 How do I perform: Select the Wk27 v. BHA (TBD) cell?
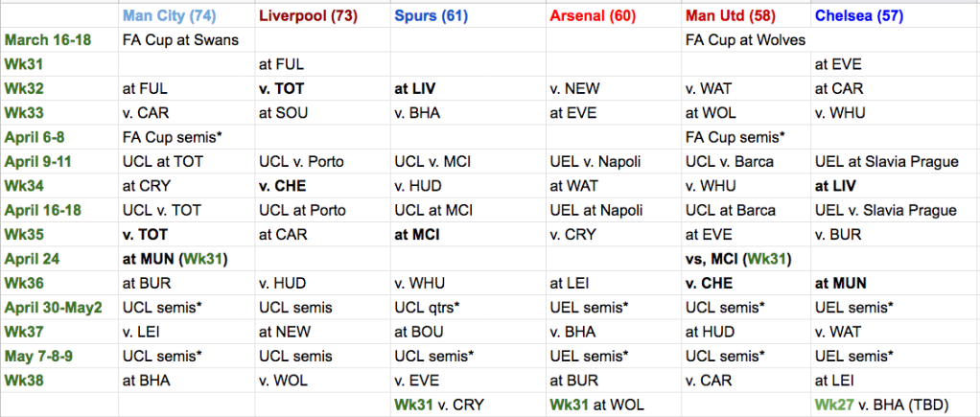pyautogui.click(x=895, y=404)
